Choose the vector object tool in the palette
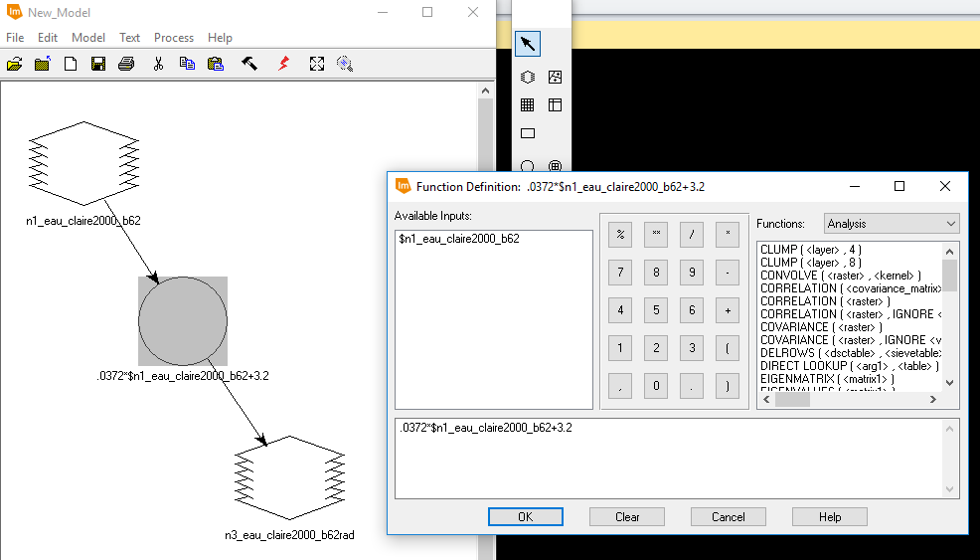The width and height of the screenshot is (980, 560). [555, 77]
